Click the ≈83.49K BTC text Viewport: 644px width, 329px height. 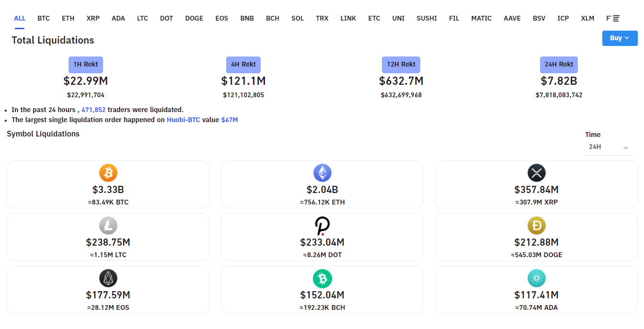tap(108, 203)
